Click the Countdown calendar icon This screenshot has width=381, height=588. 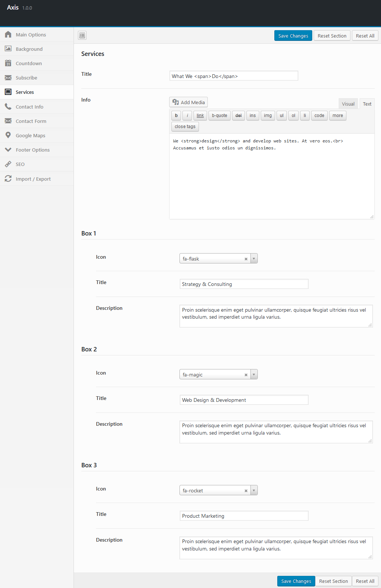coord(8,63)
